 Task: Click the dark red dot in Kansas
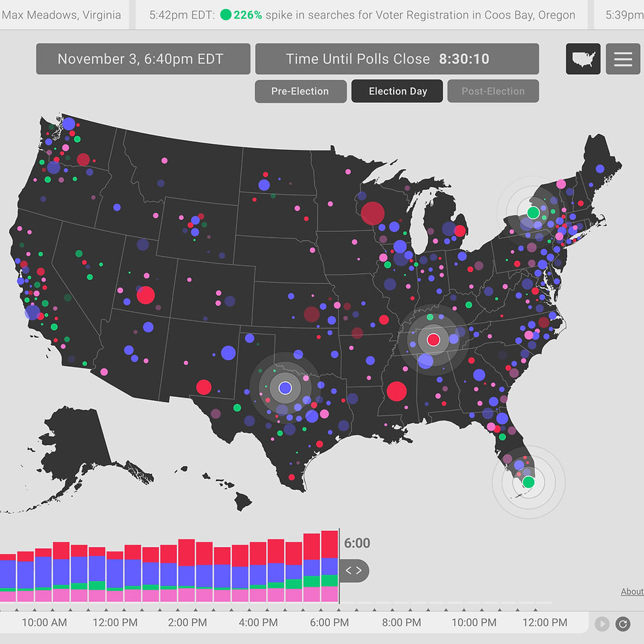311,315
